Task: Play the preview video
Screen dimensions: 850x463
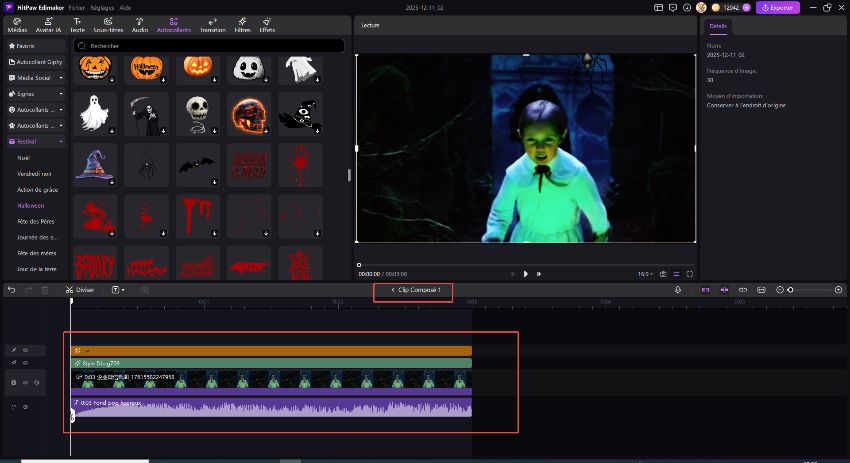Action: 525,274
